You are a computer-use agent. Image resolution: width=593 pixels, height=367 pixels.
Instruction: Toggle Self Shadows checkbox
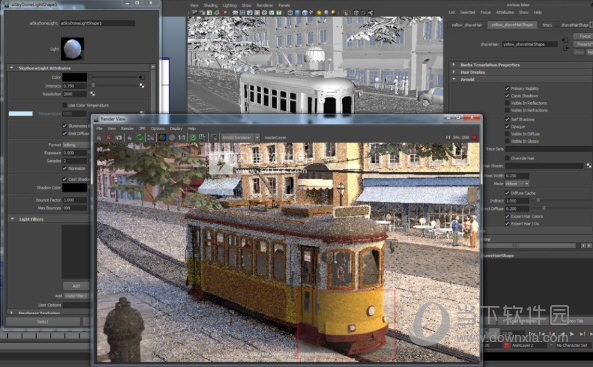[507, 119]
